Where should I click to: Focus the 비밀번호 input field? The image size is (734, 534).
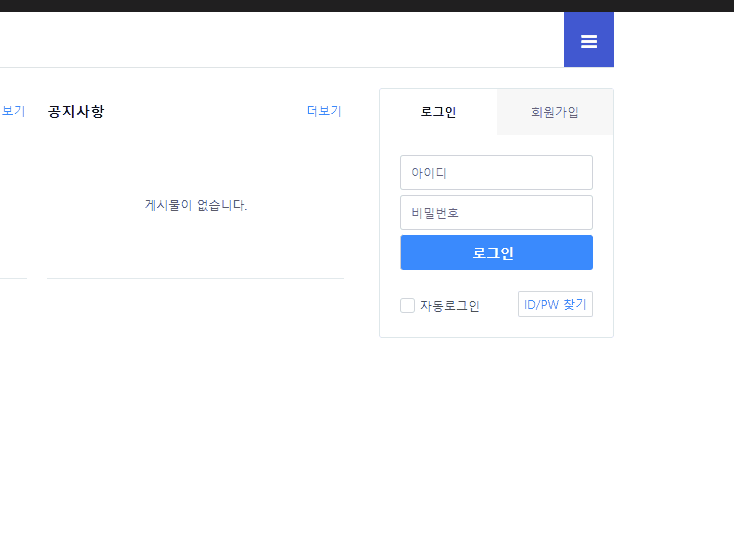point(496,212)
